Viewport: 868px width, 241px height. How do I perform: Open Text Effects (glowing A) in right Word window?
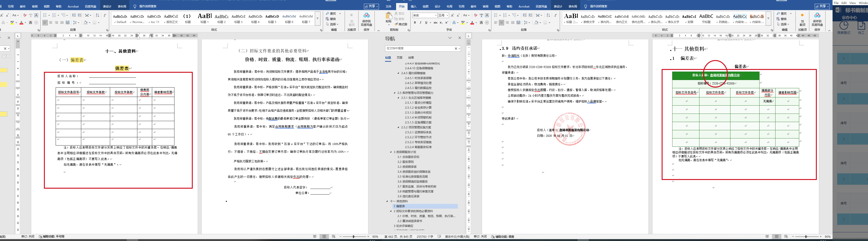[455, 23]
